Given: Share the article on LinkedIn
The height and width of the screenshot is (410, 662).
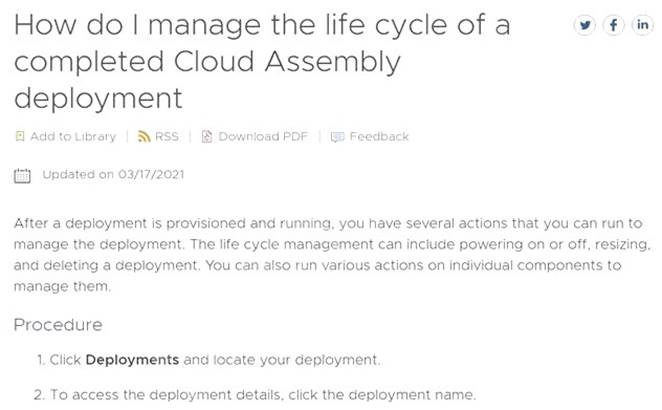Looking at the screenshot, I should point(642,26).
